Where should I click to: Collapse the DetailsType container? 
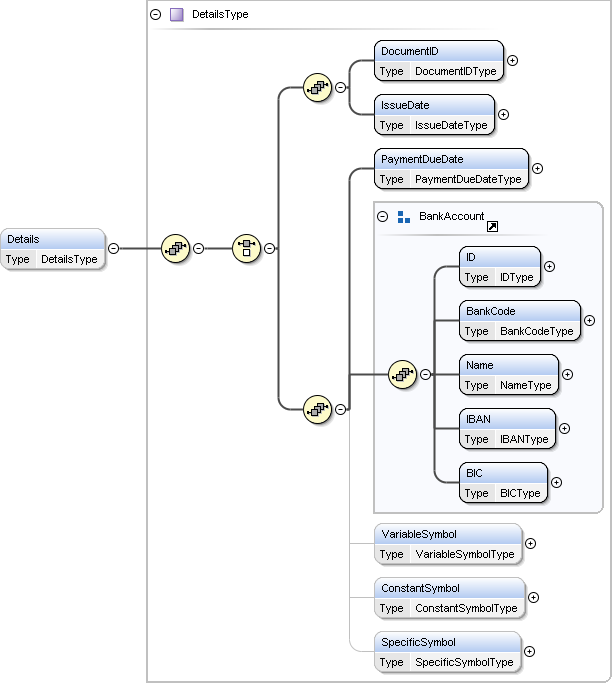(155, 14)
